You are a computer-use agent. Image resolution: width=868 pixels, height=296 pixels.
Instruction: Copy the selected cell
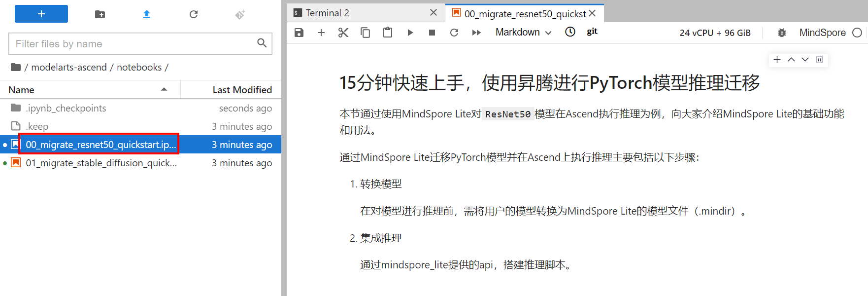coord(366,33)
